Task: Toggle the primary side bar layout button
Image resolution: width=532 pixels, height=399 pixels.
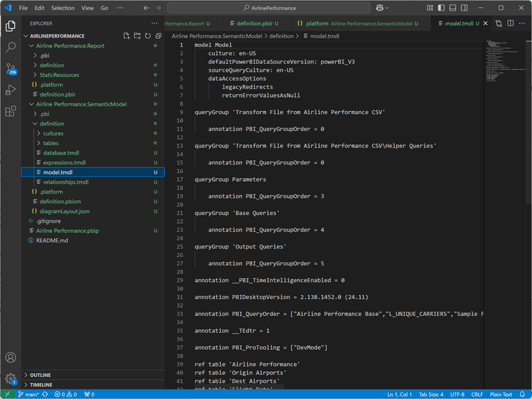Action: pos(441,8)
